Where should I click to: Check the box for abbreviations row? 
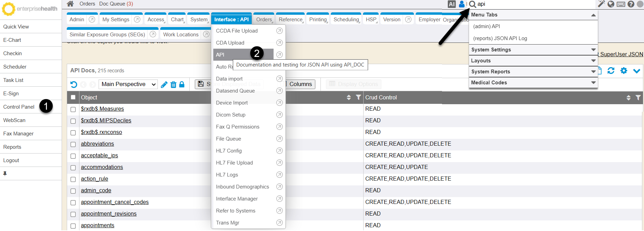[x=73, y=144]
